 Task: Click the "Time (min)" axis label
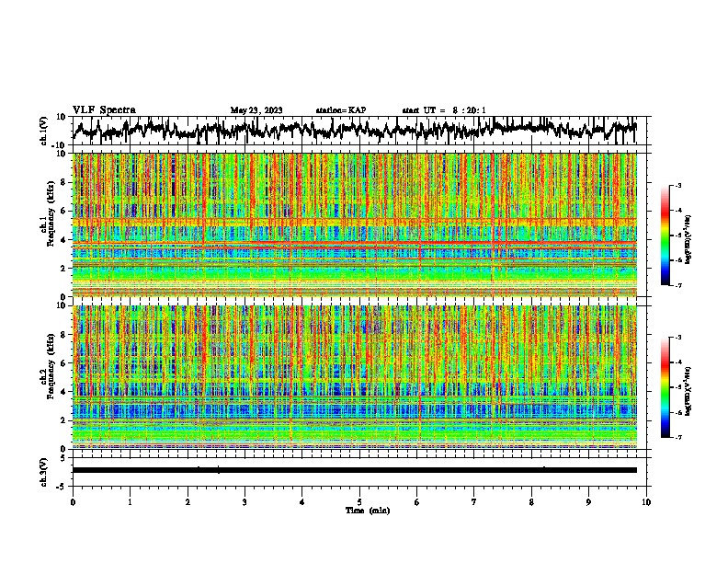[368, 511]
